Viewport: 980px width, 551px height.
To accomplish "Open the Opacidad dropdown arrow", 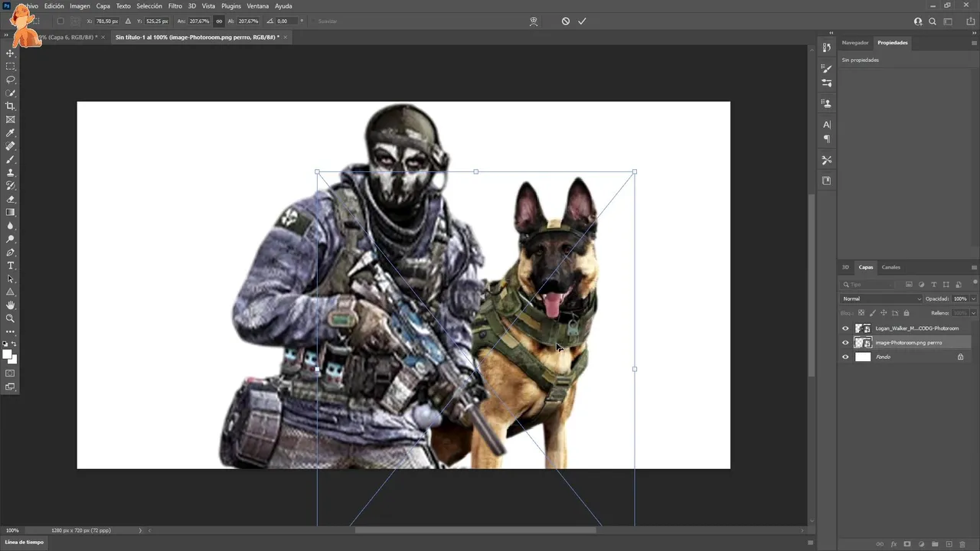I will (x=973, y=298).
